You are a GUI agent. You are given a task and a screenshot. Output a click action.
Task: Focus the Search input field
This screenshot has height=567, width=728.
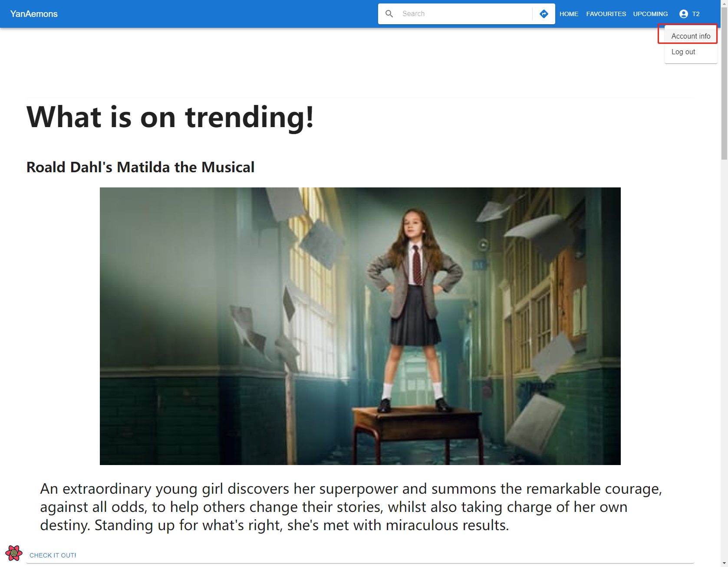[464, 14]
